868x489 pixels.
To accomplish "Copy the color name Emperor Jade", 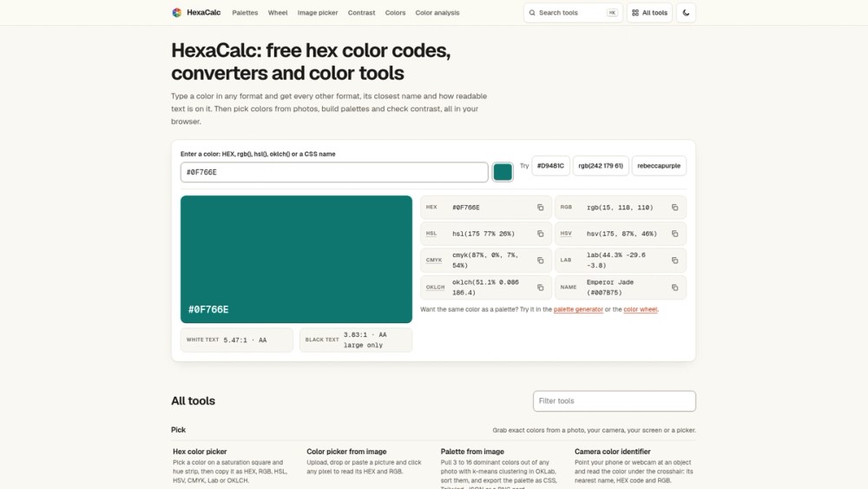I will (x=674, y=287).
